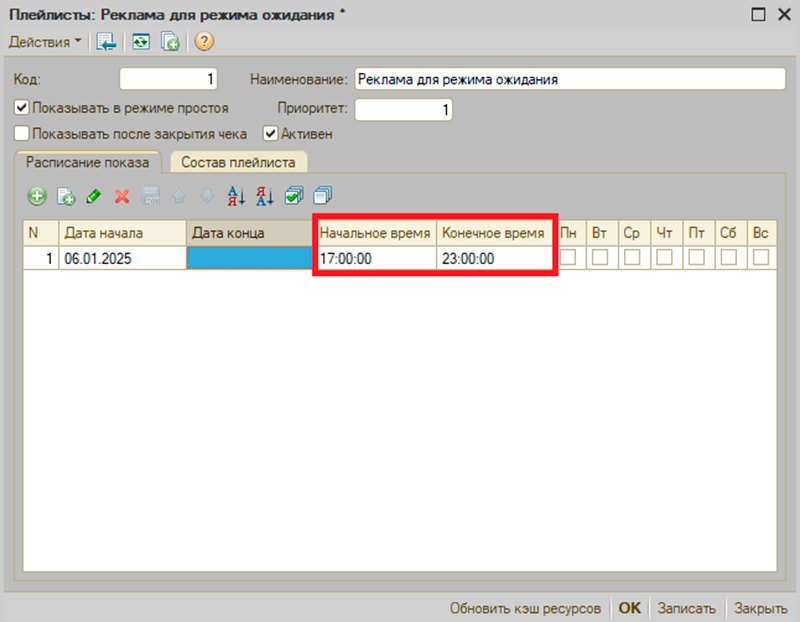Check the Вт checkbox in row 1
Screen dimensions: 800x622
[x=600, y=257]
